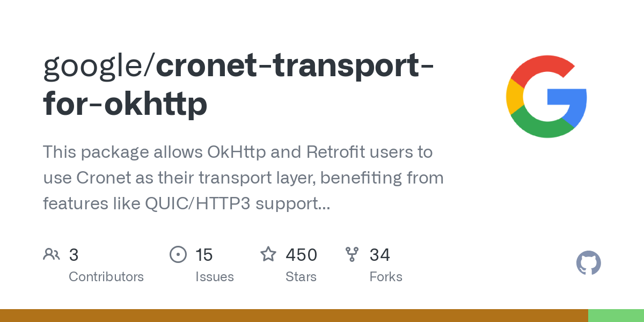Open the bold cronet-transport-for-okhttp repository name
Viewport: 644px width, 322px height.
click(239, 84)
